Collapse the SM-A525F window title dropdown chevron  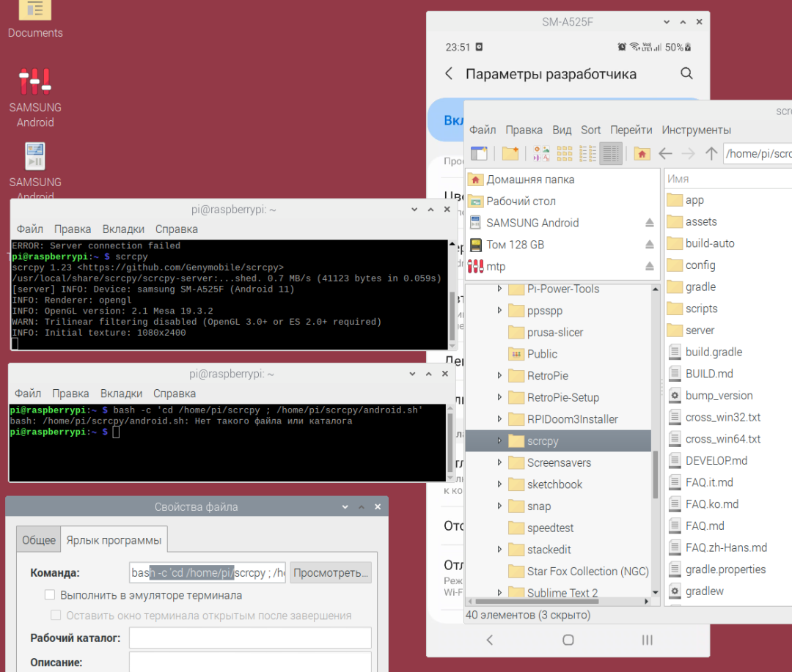[x=665, y=21]
